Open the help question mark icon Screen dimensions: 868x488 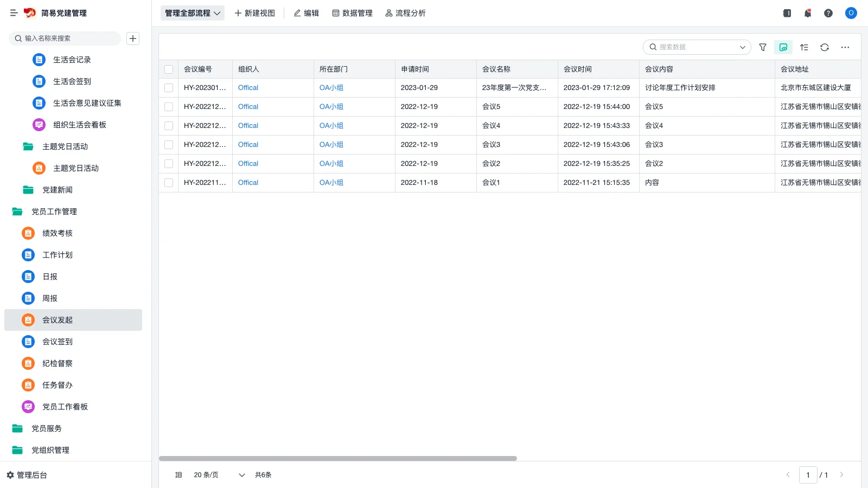pyautogui.click(x=828, y=13)
